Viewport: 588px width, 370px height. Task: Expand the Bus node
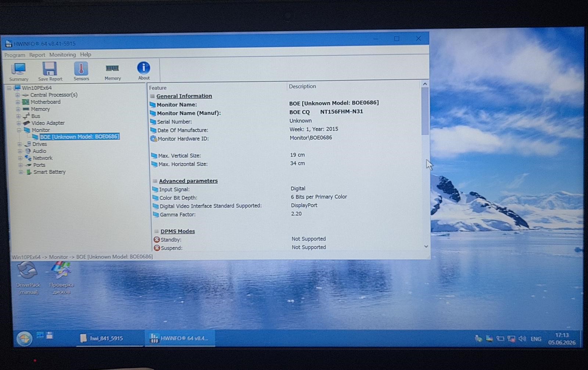(18, 116)
